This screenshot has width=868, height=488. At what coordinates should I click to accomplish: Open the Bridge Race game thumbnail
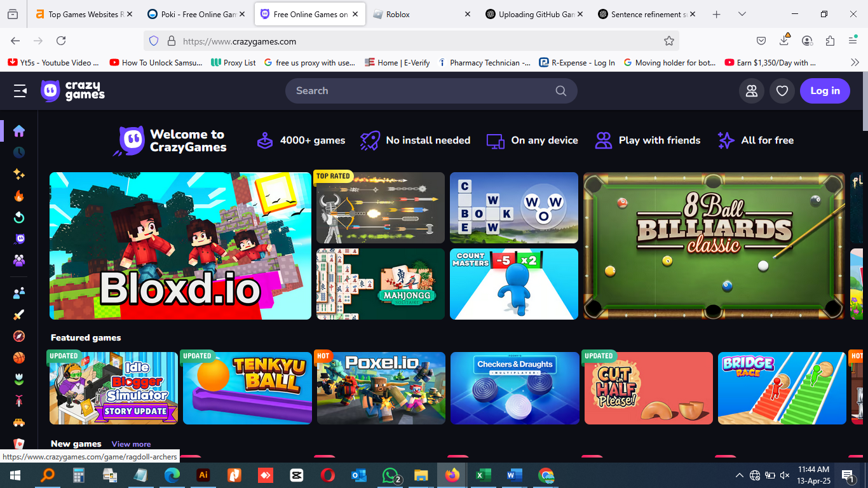pos(782,388)
